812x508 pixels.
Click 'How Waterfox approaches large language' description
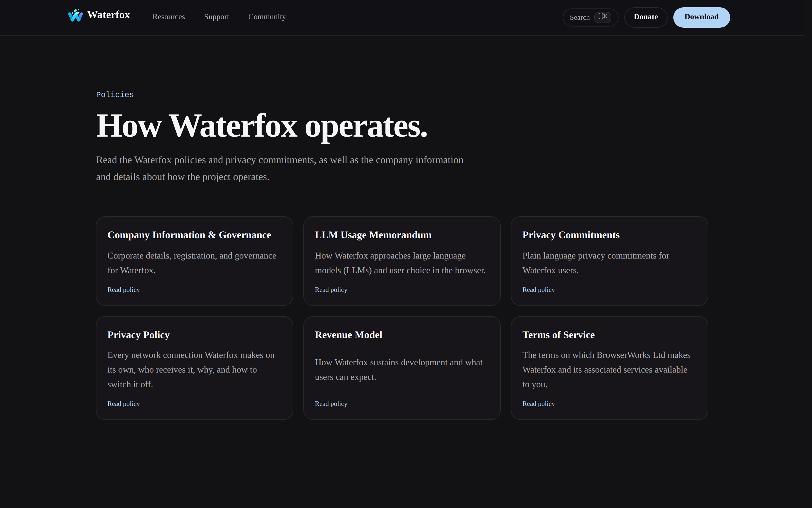[x=400, y=263]
